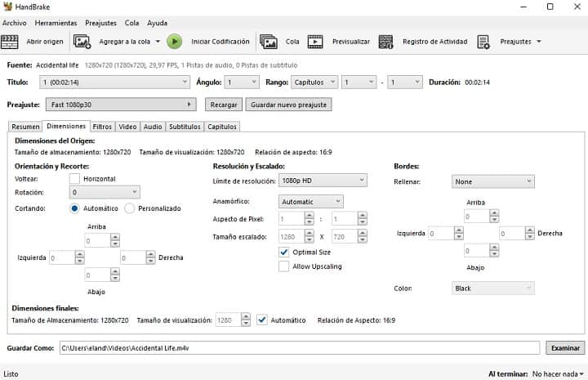The height and width of the screenshot is (380, 588).
Task: Open the start chapter dropdown
Action: 359,83
